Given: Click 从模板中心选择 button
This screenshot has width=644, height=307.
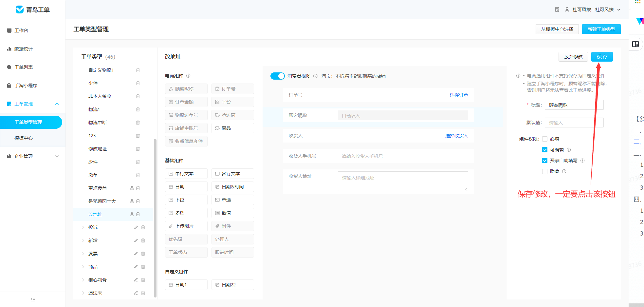Looking at the screenshot, I should tap(557, 29).
